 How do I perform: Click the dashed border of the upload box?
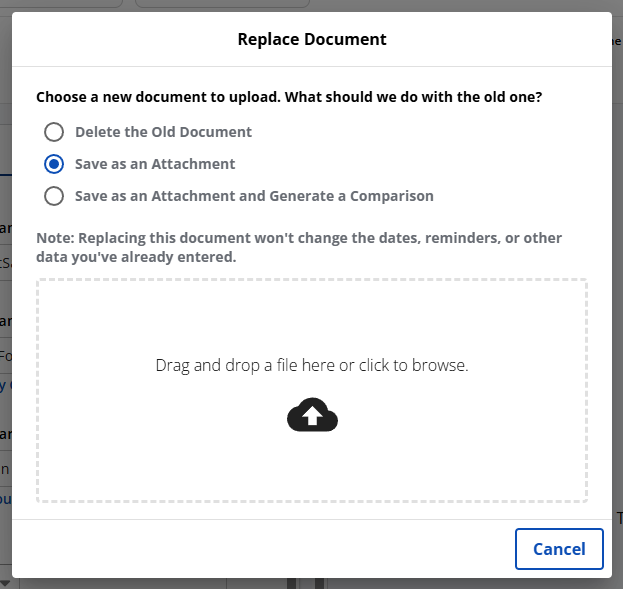coord(38,390)
